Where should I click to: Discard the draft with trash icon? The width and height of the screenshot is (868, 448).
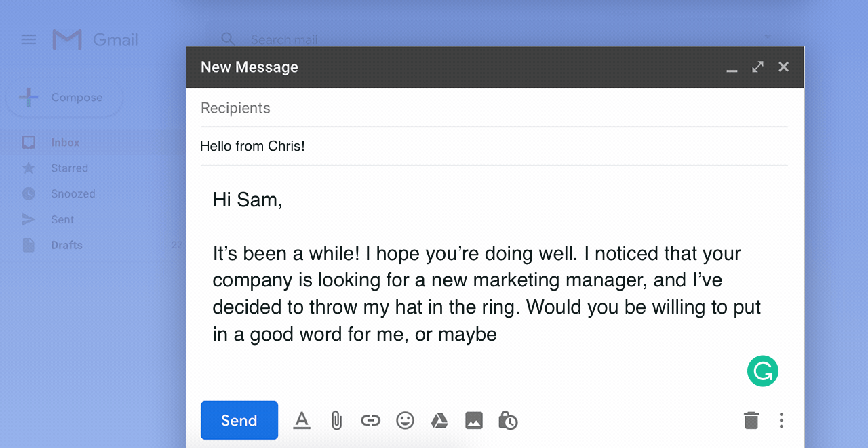[751, 421]
